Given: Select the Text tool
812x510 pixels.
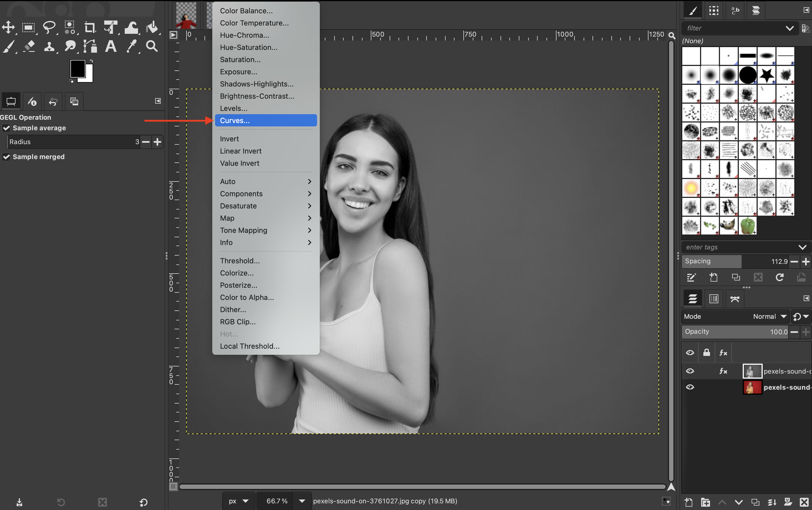Looking at the screenshot, I should 111,46.
